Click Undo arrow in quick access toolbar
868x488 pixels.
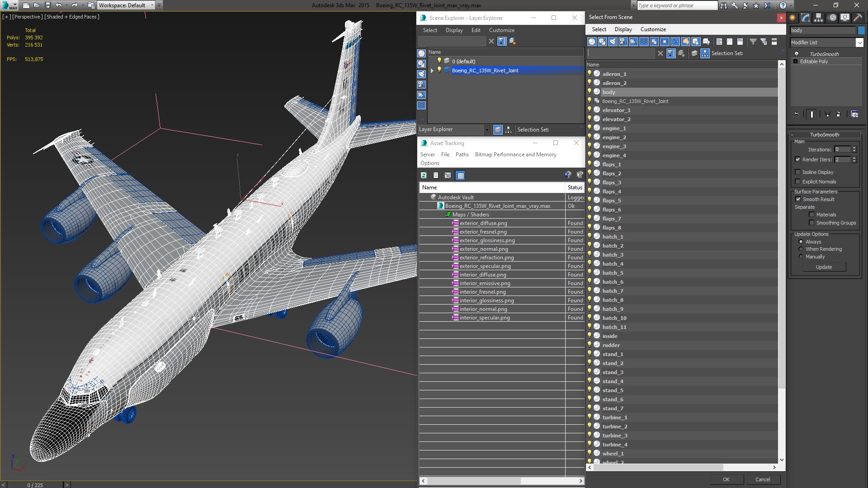(58, 5)
